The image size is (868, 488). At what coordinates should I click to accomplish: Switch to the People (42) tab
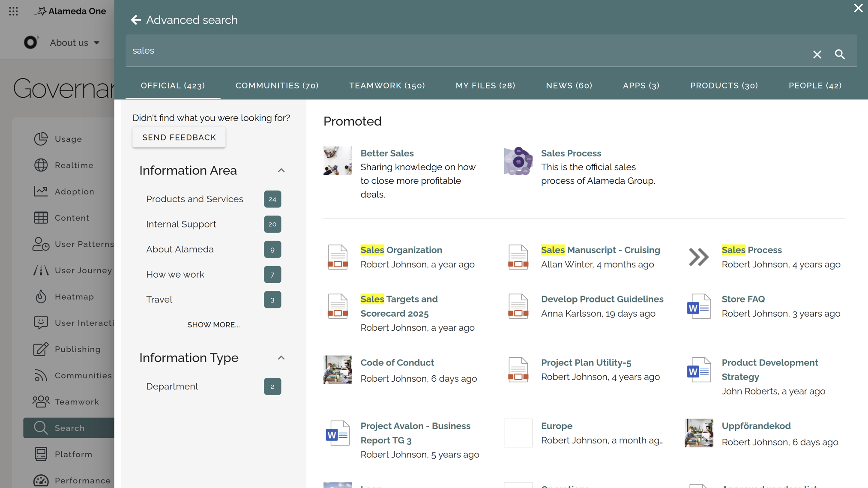pos(815,86)
